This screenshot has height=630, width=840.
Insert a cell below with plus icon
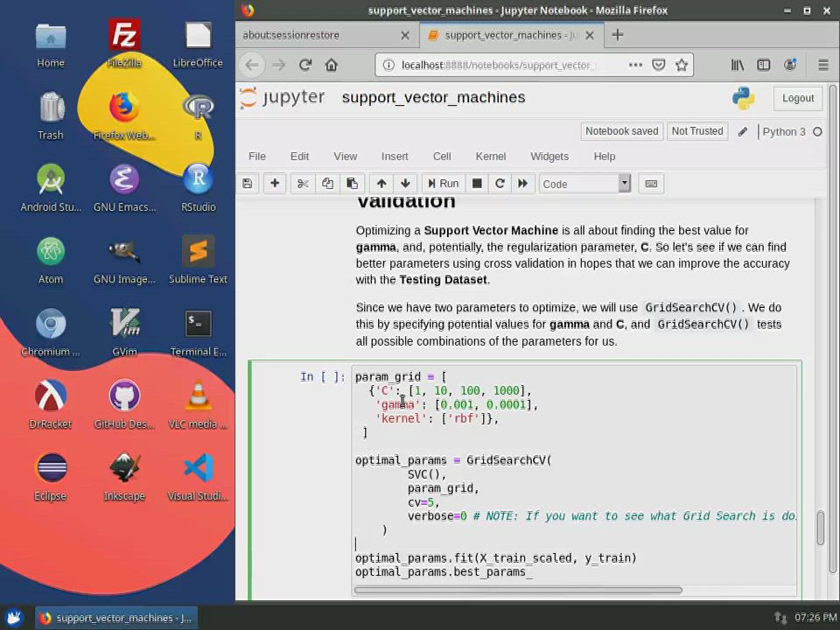275,184
